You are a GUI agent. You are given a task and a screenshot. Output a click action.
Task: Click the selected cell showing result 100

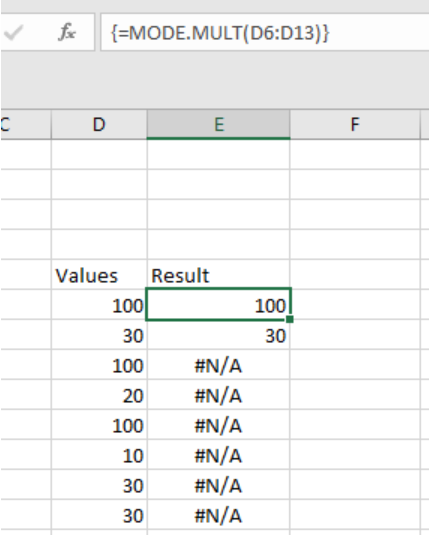(x=218, y=305)
